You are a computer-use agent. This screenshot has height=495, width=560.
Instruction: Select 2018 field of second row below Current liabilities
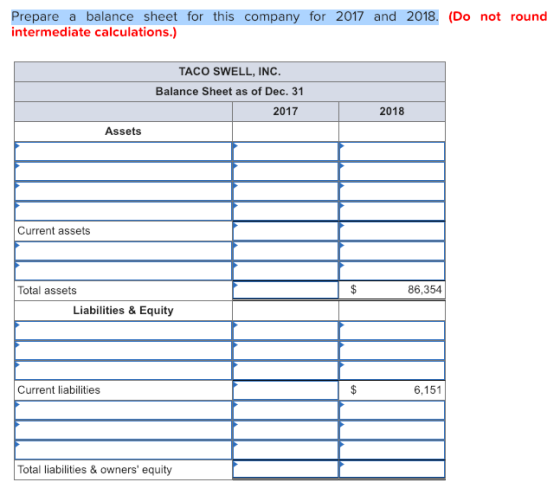(x=392, y=430)
